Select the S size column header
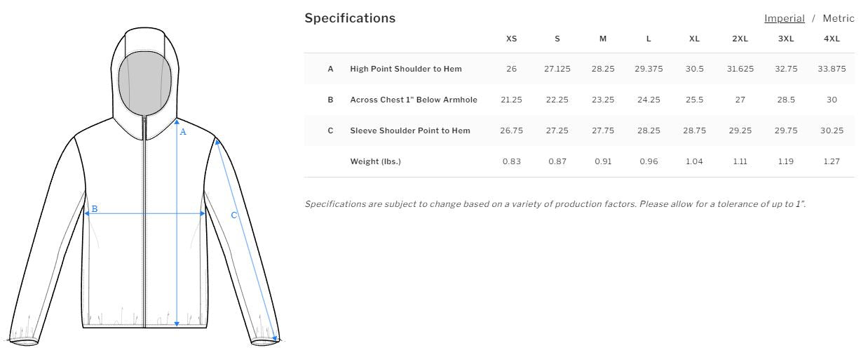Screen dimensions: 868x348 (557, 39)
